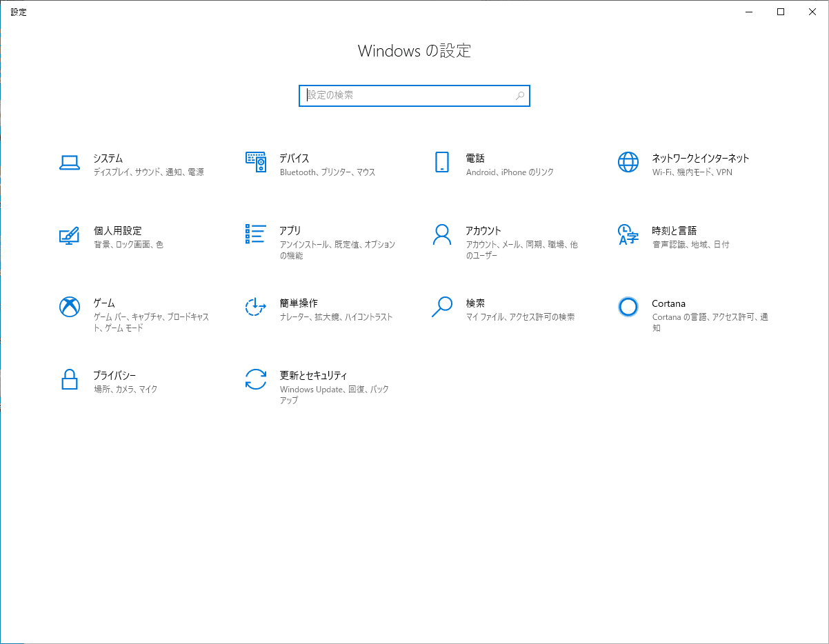Click the マイ ファイル、アクセス許可の検索 description
Screen dimensions: 829x644
click(520, 317)
